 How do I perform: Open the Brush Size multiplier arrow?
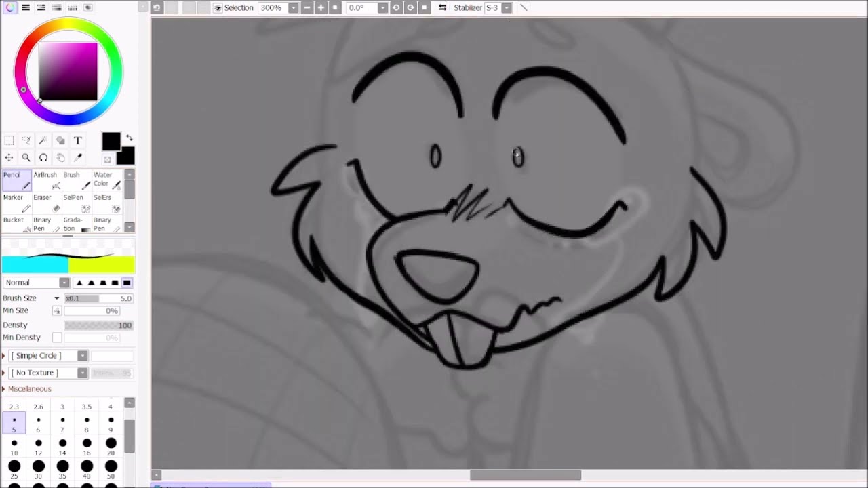(57, 298)
